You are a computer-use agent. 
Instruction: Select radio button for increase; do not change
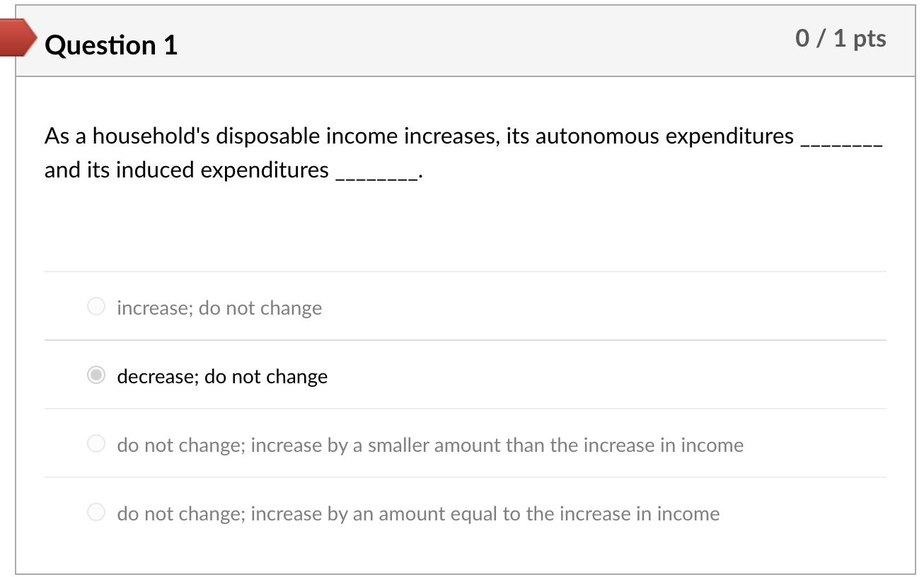[96, 306]
